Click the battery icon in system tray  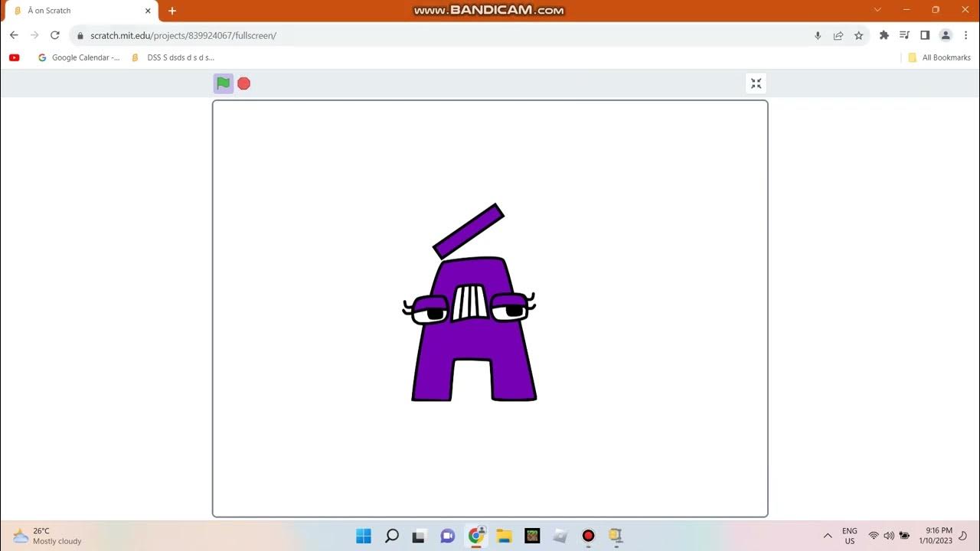(904, 536)
